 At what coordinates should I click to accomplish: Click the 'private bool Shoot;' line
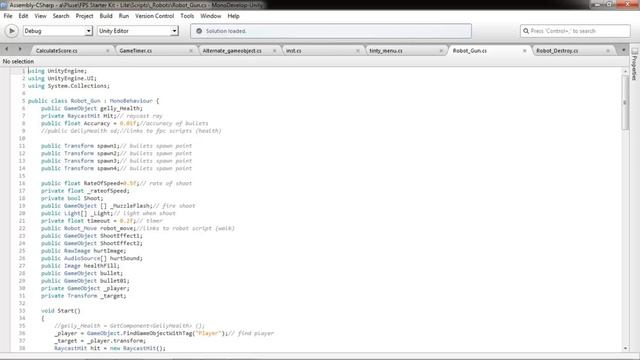coord(72,198)
